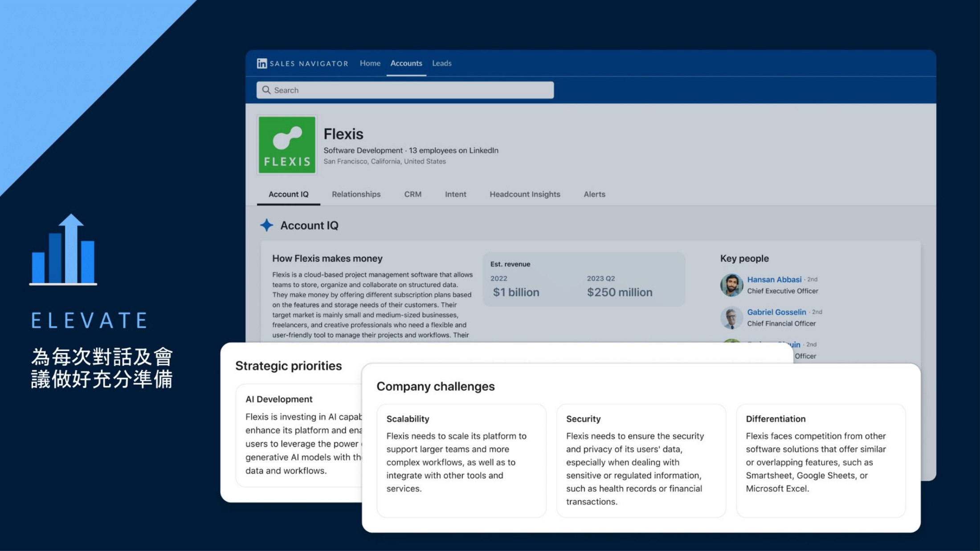The image size is (980, 551).
Task: Click the 'AI Development' card title
Action: point(279,399)
